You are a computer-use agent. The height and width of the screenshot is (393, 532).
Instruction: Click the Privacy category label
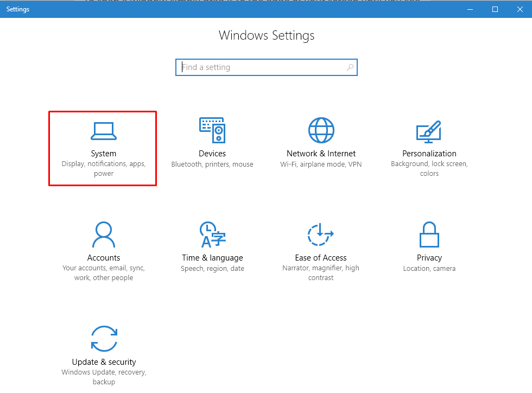tap(429, 258)
